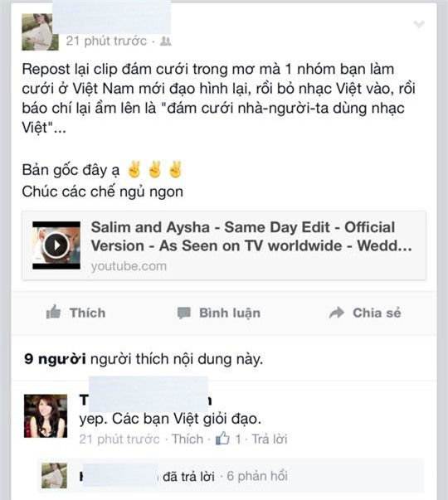This screenshot has height=500, width=448.
Task: Click the thumbs-up icon next to Thích
Action: (53, 312)
